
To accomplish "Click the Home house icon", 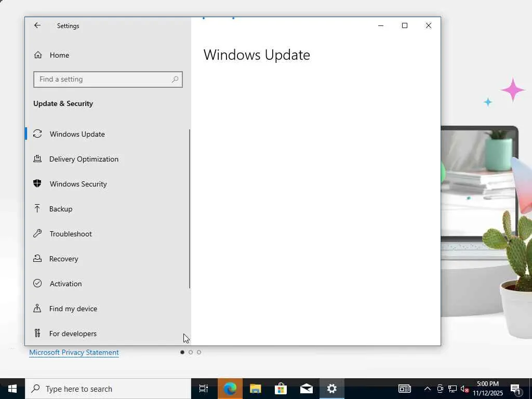I will [x=37, y=55].
